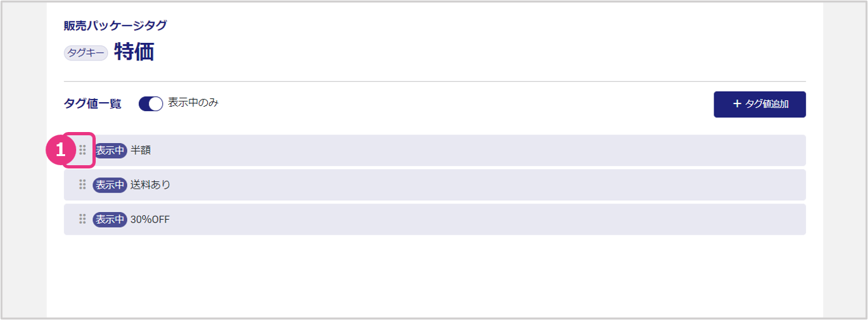Select the 半額 tag value
The width and height of the screenshot is (868, 320).
point(141,150)
